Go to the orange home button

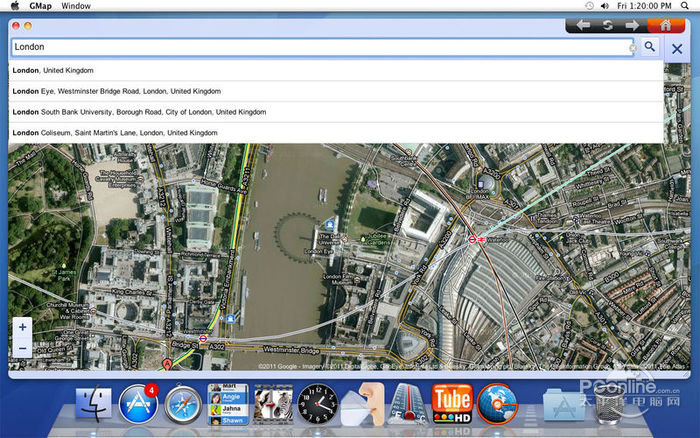click(x=666, y=25)
